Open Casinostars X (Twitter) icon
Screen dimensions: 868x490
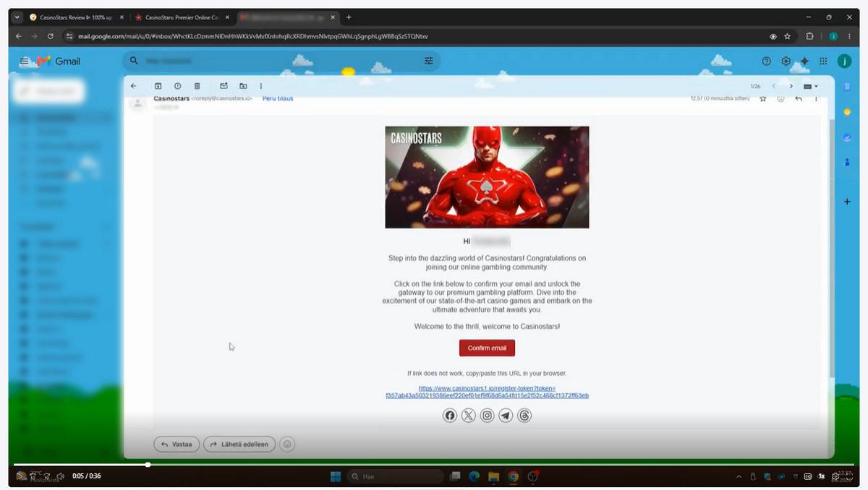[469, 416]
